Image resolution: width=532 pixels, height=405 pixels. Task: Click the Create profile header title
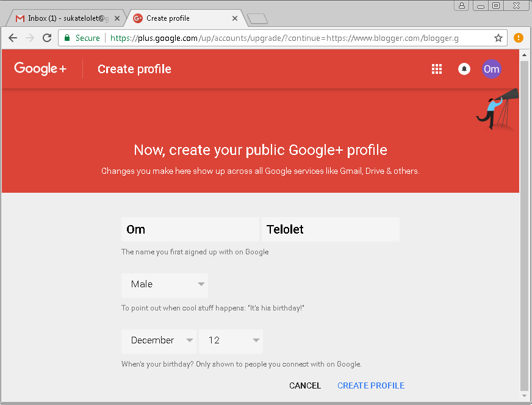[x=134, y=69]
